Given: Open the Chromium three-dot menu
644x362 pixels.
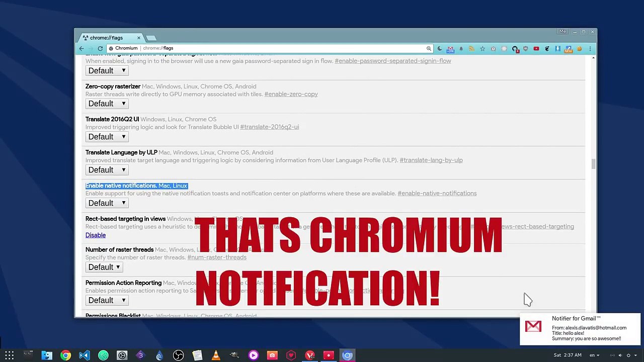Looking at the screenshot, I should 590,49.
